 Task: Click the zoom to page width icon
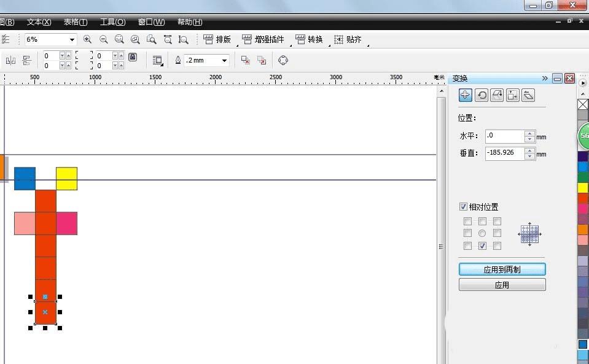point(168,39)
